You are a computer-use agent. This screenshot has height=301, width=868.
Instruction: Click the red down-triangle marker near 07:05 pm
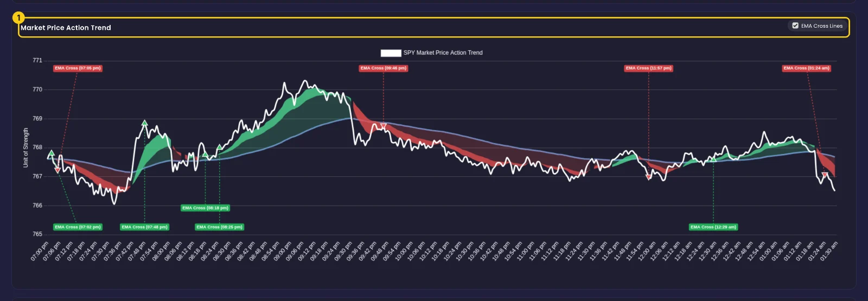[x=58, y=170]
